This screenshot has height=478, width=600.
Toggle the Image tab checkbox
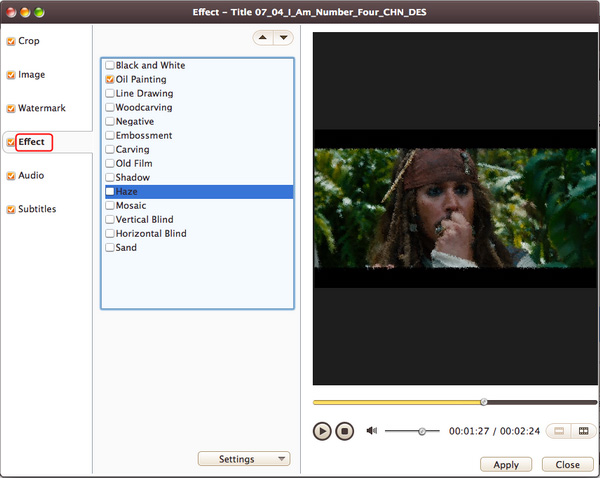pos(11,75)
